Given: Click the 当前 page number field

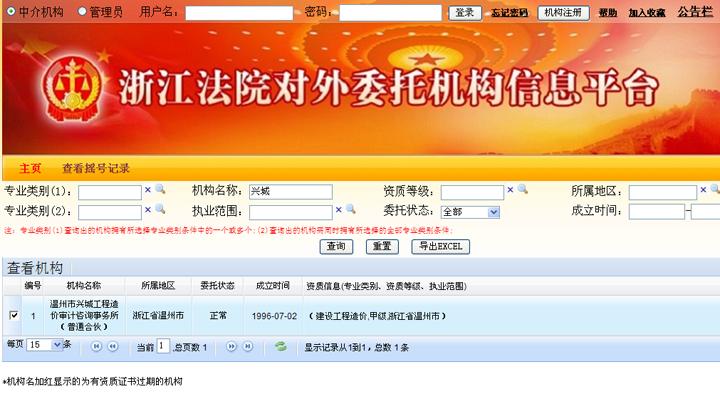Looking at the screenshot, I should [x=163, y=346].
